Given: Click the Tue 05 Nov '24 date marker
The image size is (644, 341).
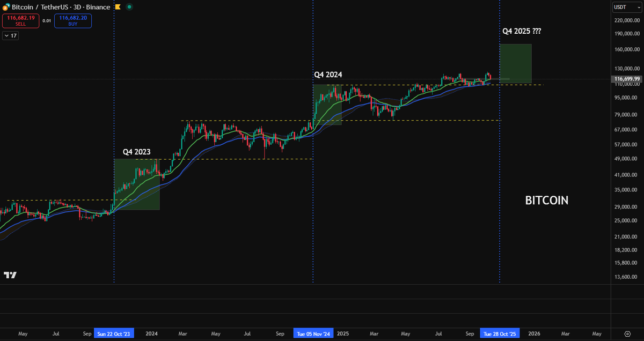Looking at the screenshot, I should pyautogui.click(x=313, y=333).
